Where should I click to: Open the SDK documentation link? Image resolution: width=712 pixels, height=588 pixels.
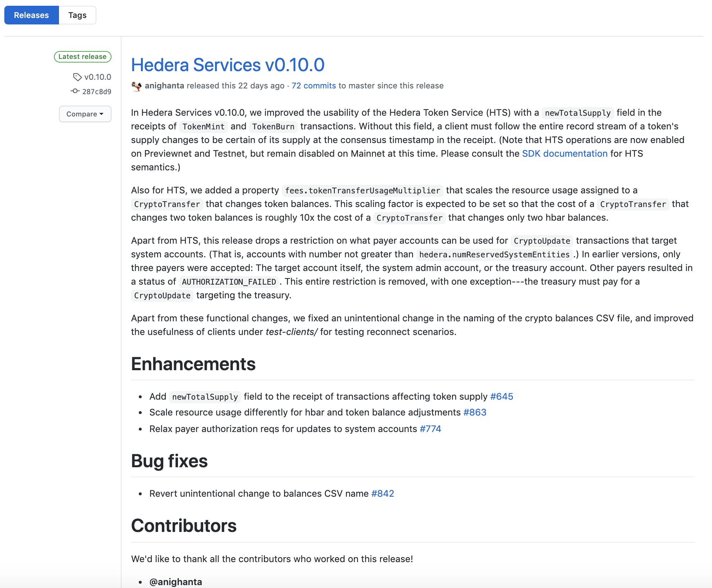565,153
